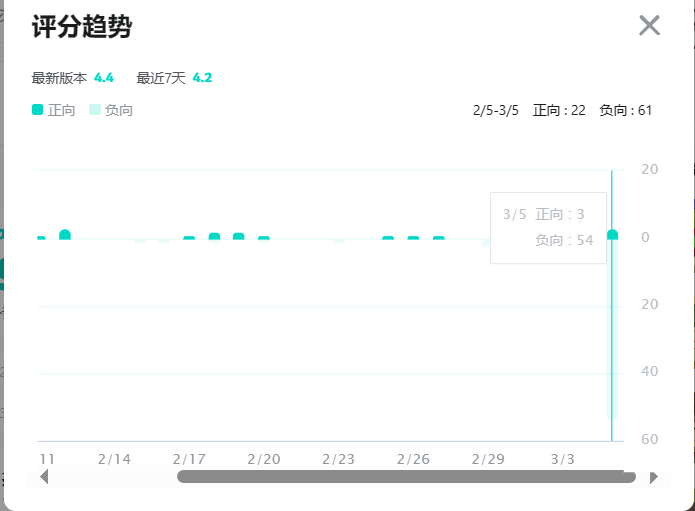This screenshot has width=695, height=511.
Task: Click the 2/18 positive bar
Action: [215, 236]
